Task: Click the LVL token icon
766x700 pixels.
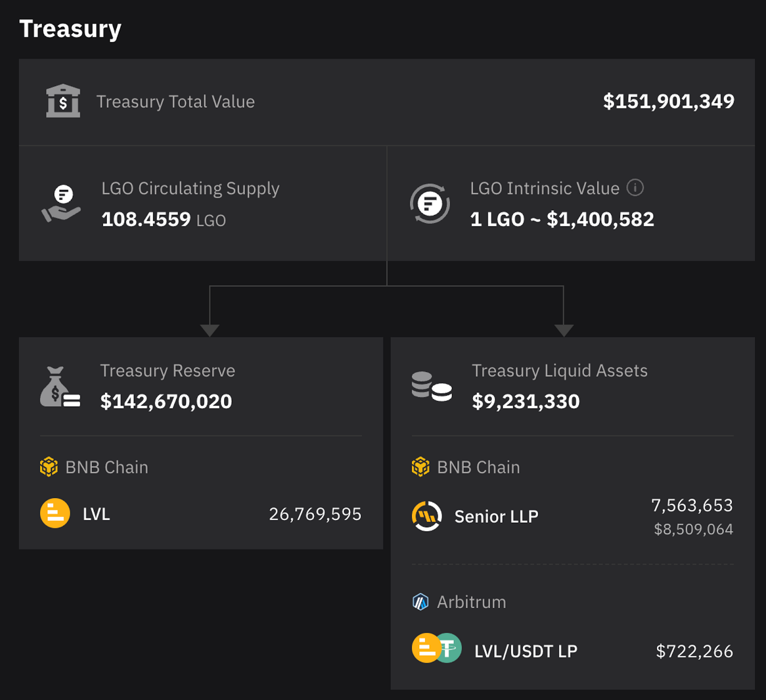Action: pos(55,513)
